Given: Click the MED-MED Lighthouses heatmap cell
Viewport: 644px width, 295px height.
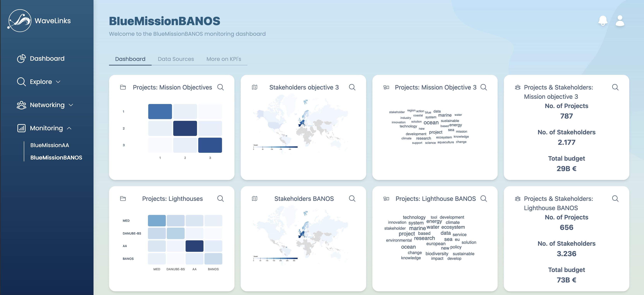Looking at the screenshot, I should (x=157, y=221).
